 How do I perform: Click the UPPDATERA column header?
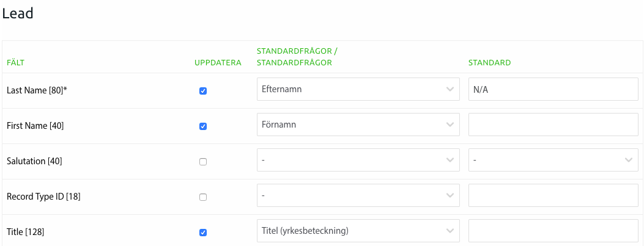[x=218, y=63]
